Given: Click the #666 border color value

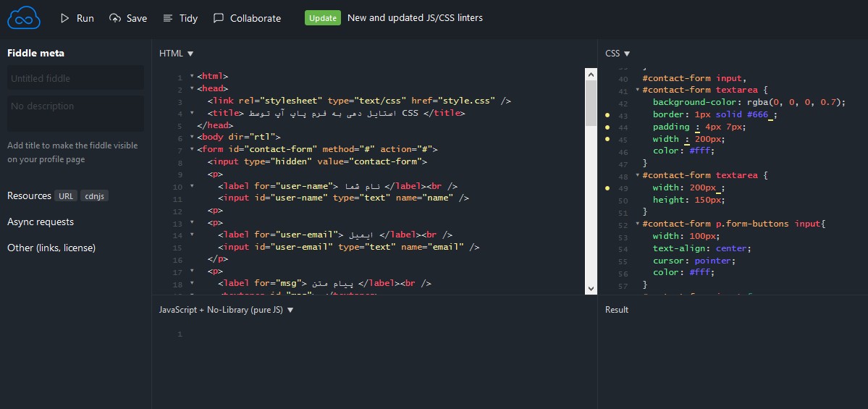Looking at the screenshot, I should pos(758,114).
